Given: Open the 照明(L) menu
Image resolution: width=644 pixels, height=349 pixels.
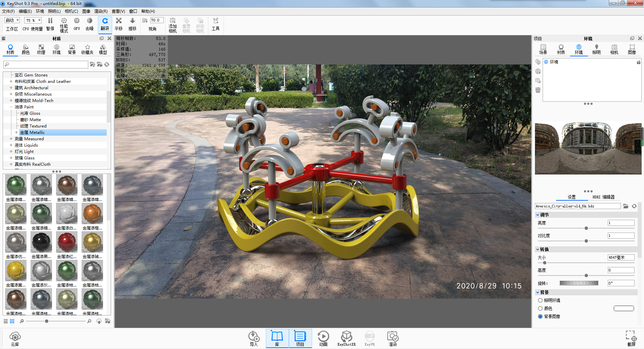Looking at the screenshot, I should click(x=54, y=11).
